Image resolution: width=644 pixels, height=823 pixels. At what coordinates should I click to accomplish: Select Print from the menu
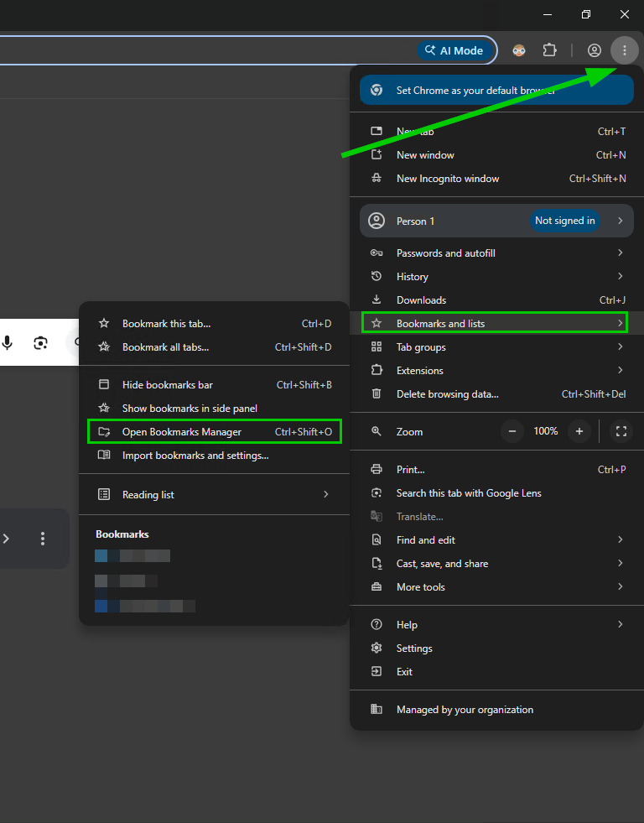click(x=496, y=470)
